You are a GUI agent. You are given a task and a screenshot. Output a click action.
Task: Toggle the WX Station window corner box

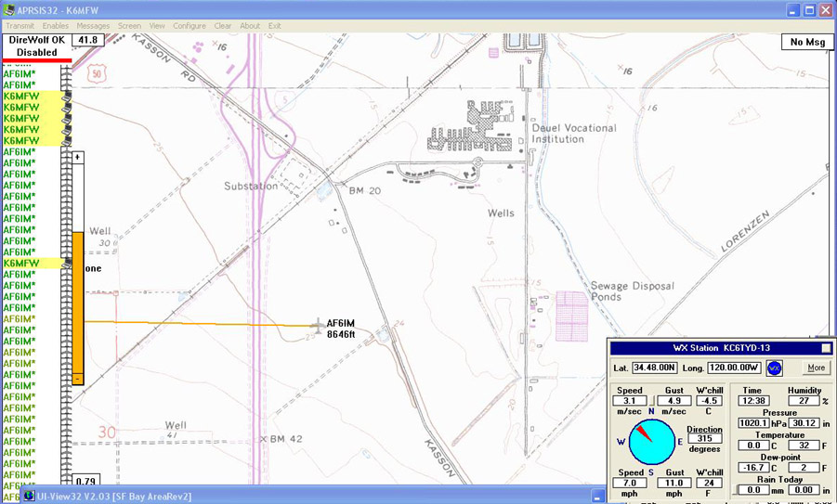(826, 348)
